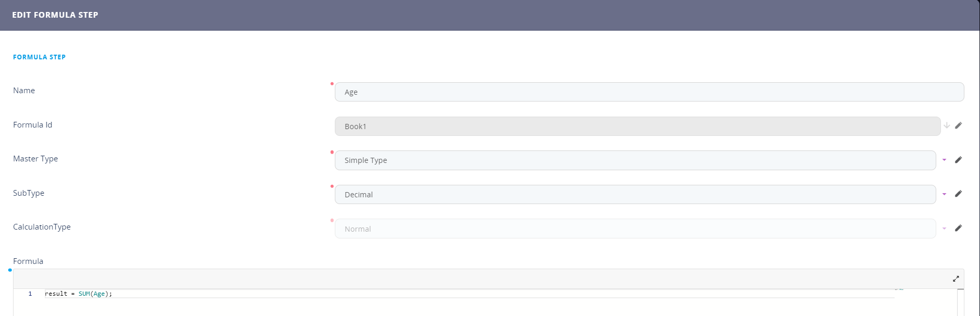
Task: Click the Edit Formula Step title bar
Action: [x=489, y=15]
